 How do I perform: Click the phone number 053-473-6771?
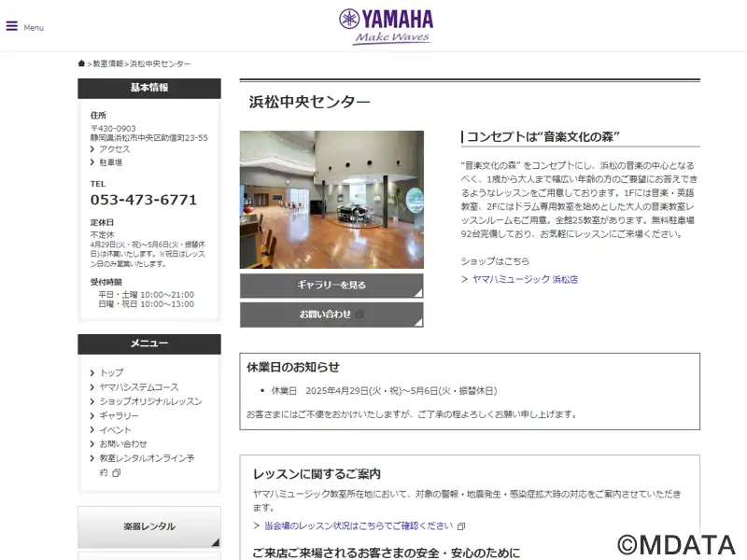pyautogui.click(x=144, y=200)
